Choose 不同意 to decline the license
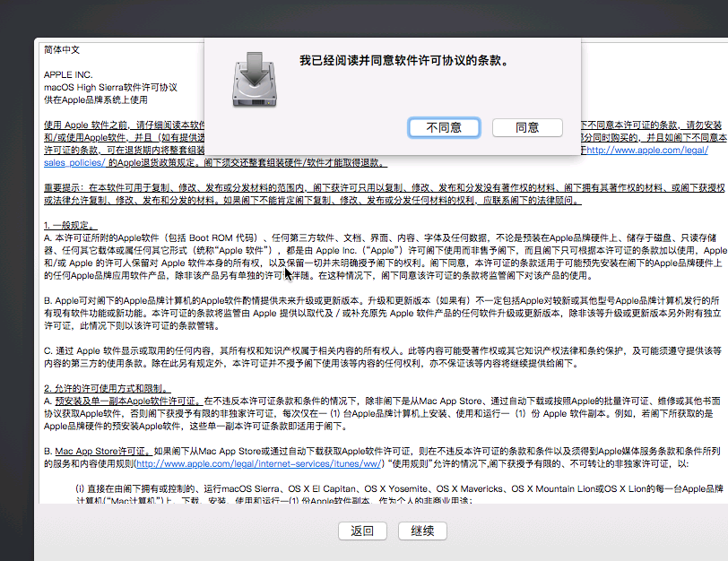This screenshot has height=561, width=728. pyautogui.click(x=444, y=127)
